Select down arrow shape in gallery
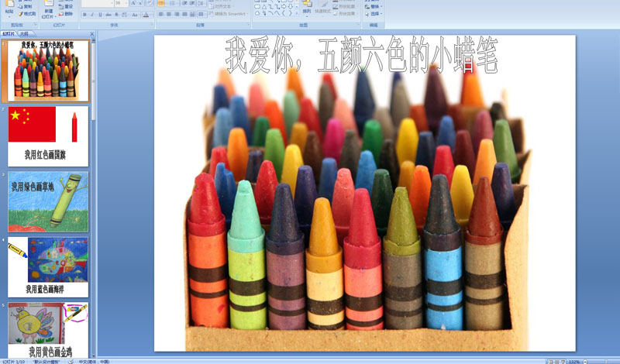 pyautogui.click(x=291, y=6)
